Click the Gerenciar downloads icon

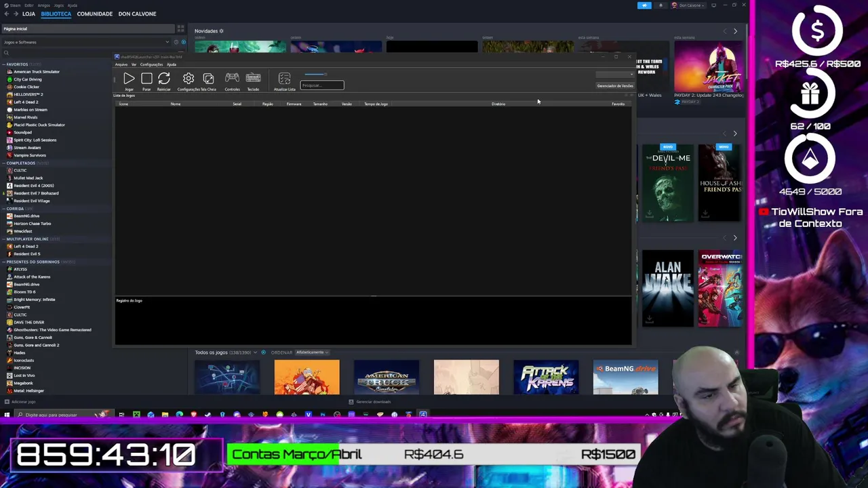tap(351, 401)
